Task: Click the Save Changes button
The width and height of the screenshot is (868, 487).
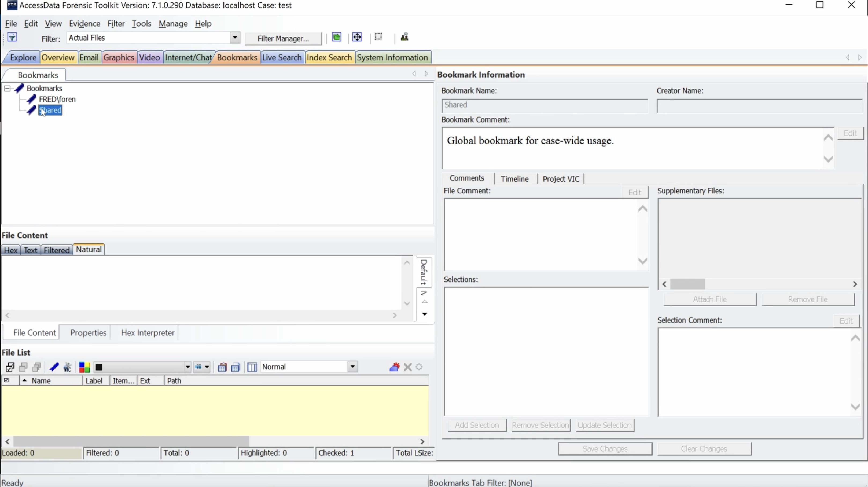Action: click(605, 449)
